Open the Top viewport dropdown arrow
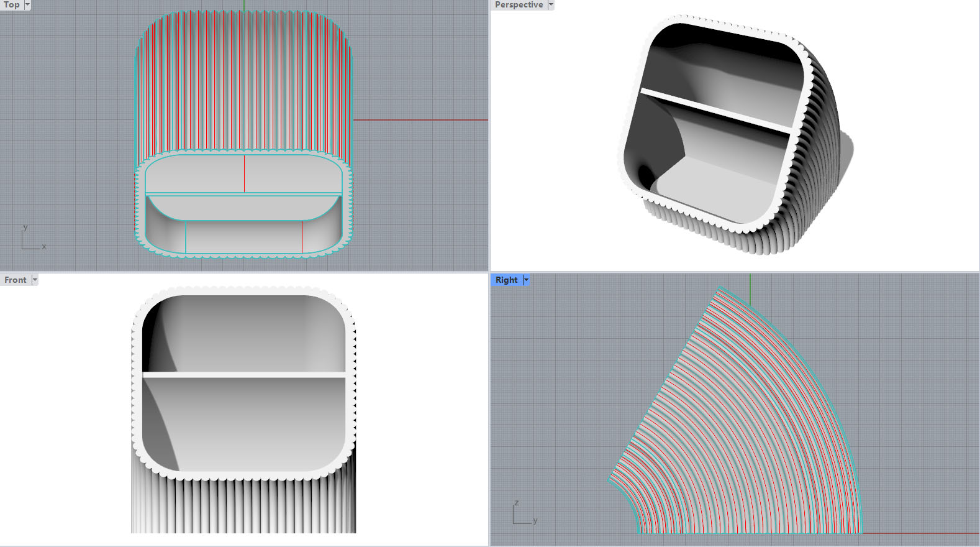980x547 pixels. (27, 5)
